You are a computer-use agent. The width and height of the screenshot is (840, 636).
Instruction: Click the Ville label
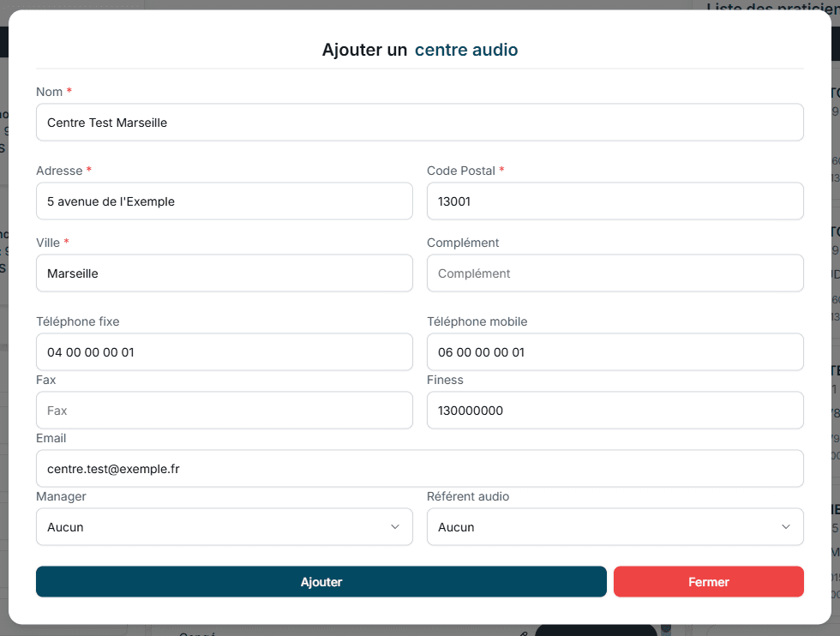click(48, 243)
